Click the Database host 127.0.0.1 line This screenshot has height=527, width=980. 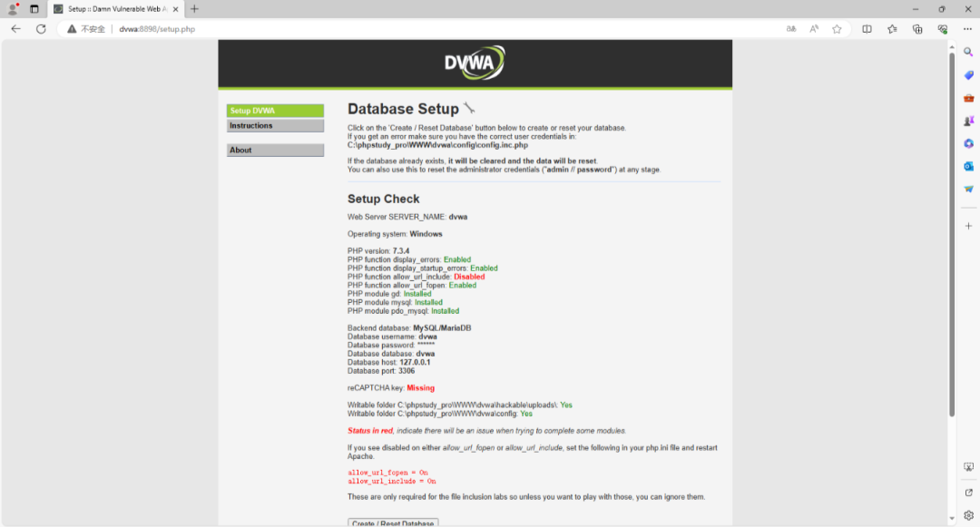(x=388, y=362)
